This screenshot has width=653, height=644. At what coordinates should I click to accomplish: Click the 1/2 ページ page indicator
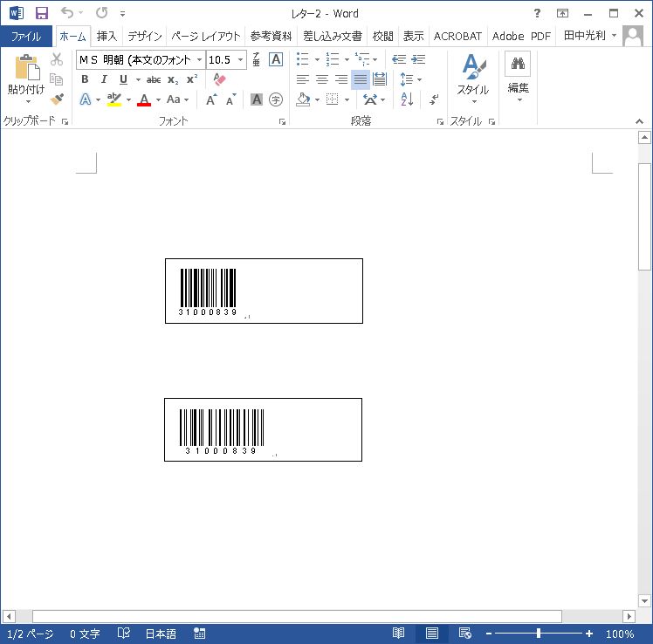[x=31, y=634]
